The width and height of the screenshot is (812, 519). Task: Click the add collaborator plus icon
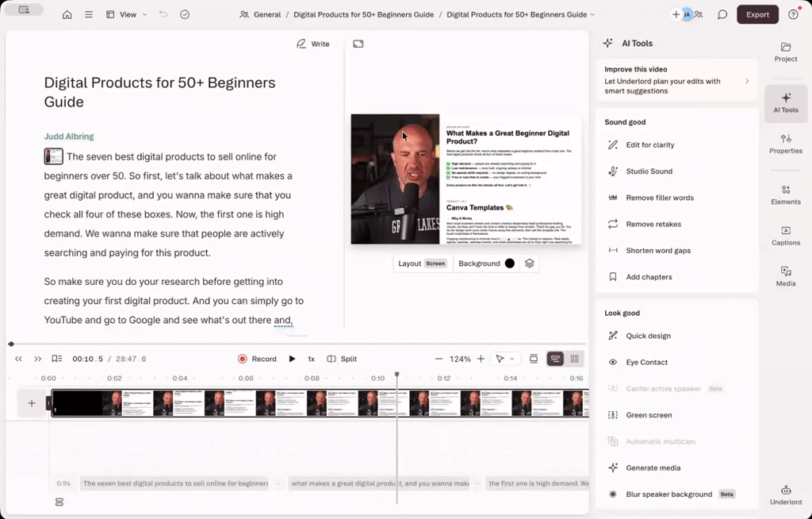click(676, 14)
